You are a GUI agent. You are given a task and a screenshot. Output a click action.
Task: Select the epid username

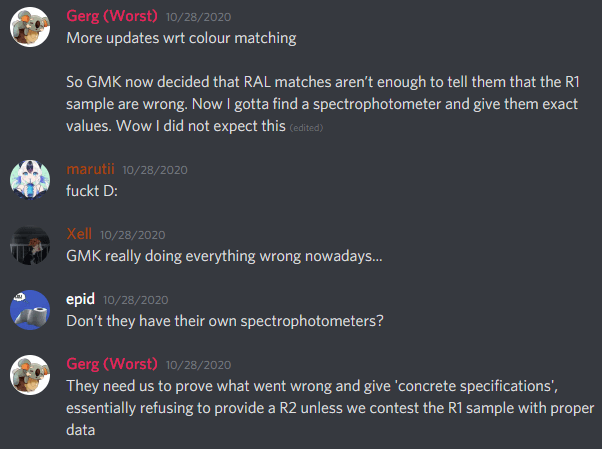coord(80,299)
